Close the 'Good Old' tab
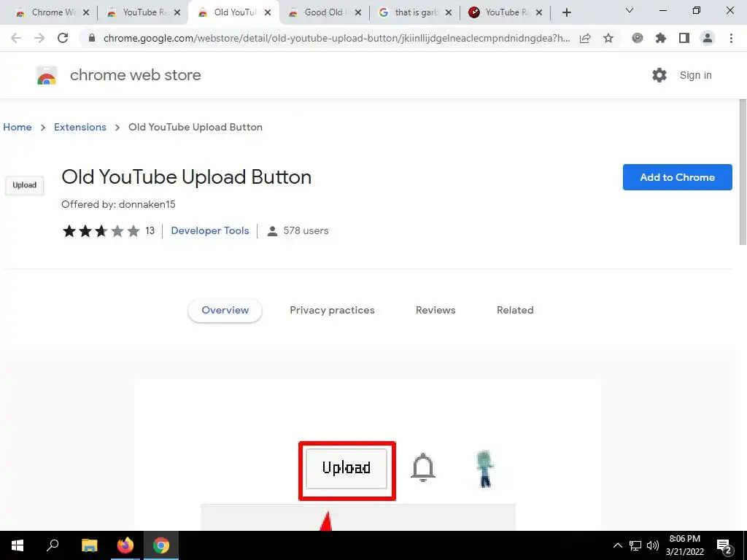Screen dimensions: 747x560 coord(358,13)
